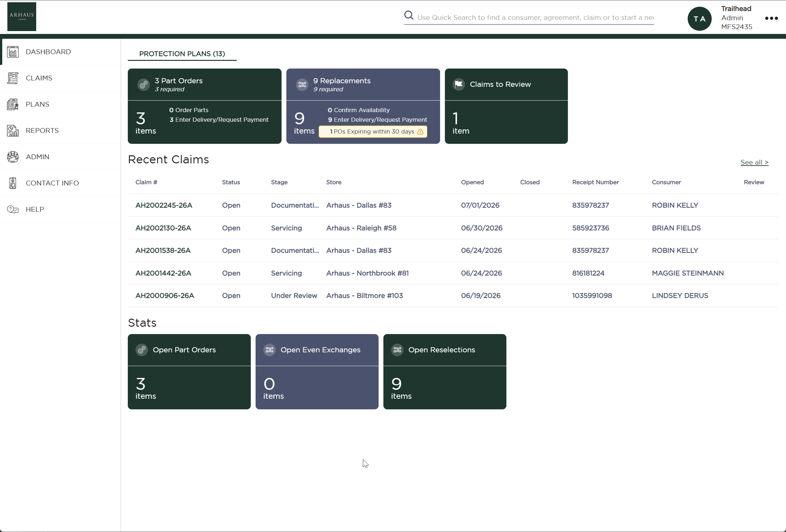The image size is (786, 532).
Task: Click the Store column header
Action: [x=334, y=182]
